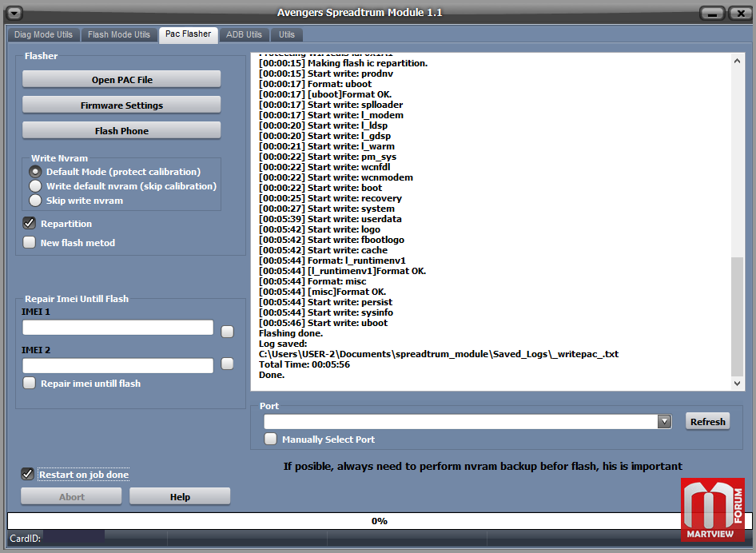Click the IMEI 2 input field
The width and height of the screenshot is (756, 553).
117,365
